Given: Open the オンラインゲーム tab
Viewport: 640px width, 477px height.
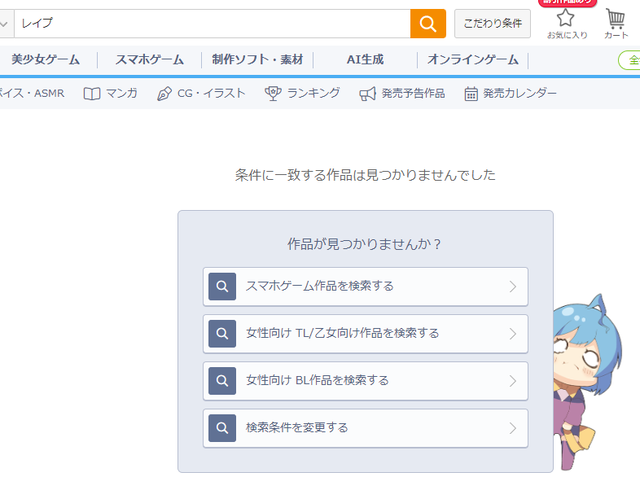Looking at the screenshot, I should click(473, 60).
